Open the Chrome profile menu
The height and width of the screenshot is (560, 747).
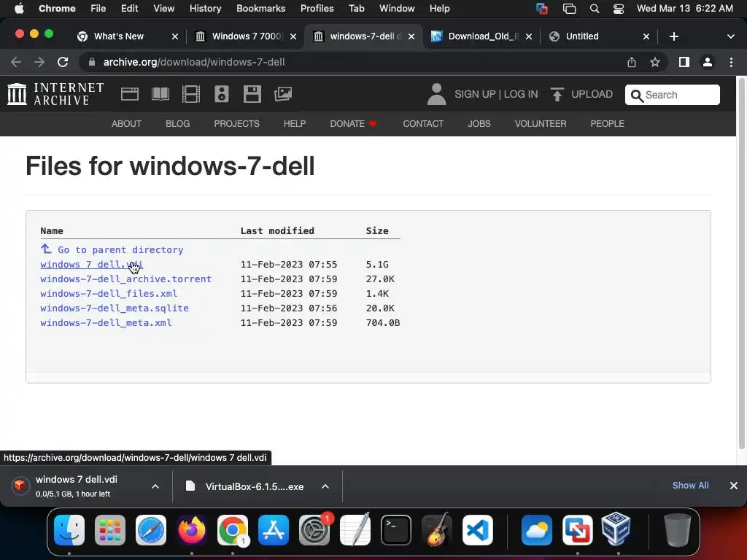tap(708, 62)
